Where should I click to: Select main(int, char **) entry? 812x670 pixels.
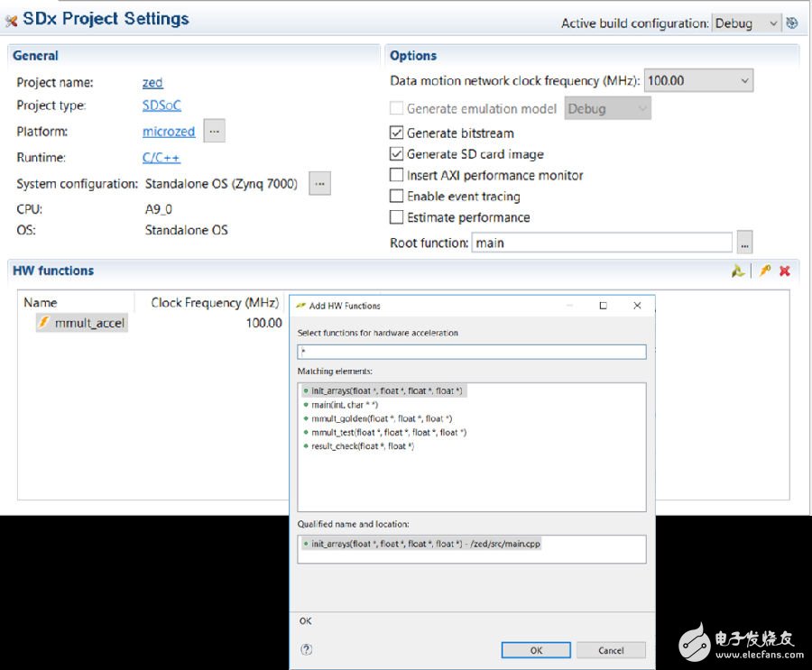[x=341, y=405]
